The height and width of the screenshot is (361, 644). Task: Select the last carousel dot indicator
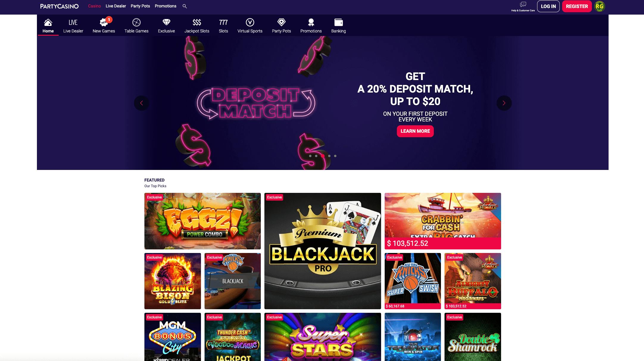[335, 156]
